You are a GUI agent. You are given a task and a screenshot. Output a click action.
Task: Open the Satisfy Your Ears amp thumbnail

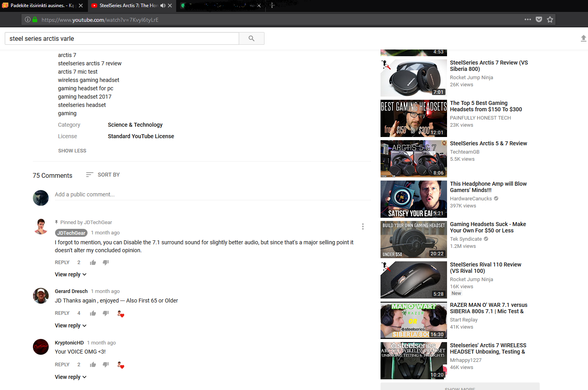point(414,199)
